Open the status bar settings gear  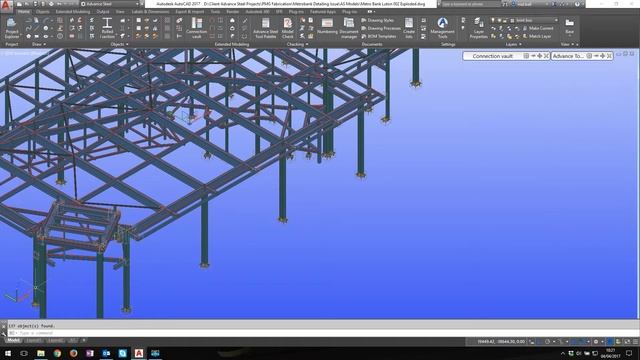pyautogui.click(x=596, y=342)
